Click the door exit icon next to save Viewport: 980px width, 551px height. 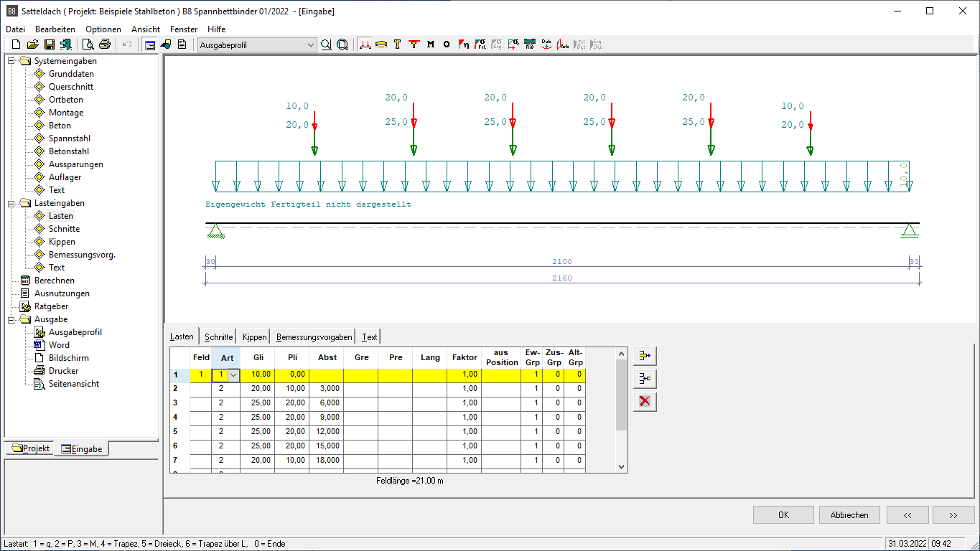pyautogui.click(x=66, y=44)
